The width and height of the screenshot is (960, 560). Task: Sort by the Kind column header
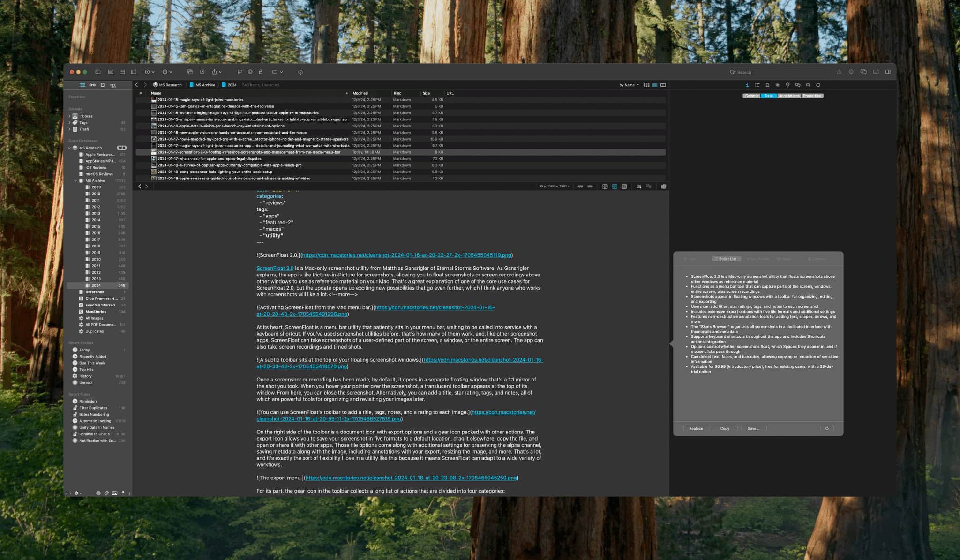406,93
